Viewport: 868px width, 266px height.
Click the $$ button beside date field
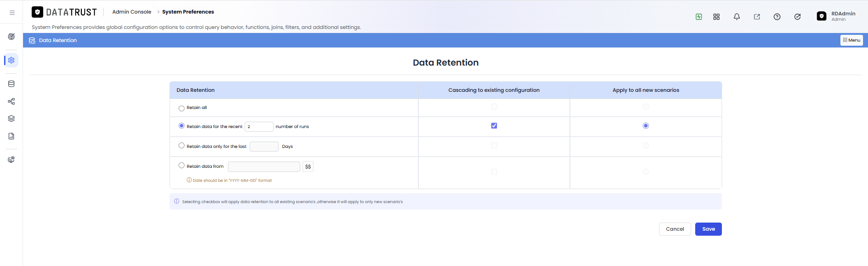point(308,166)
